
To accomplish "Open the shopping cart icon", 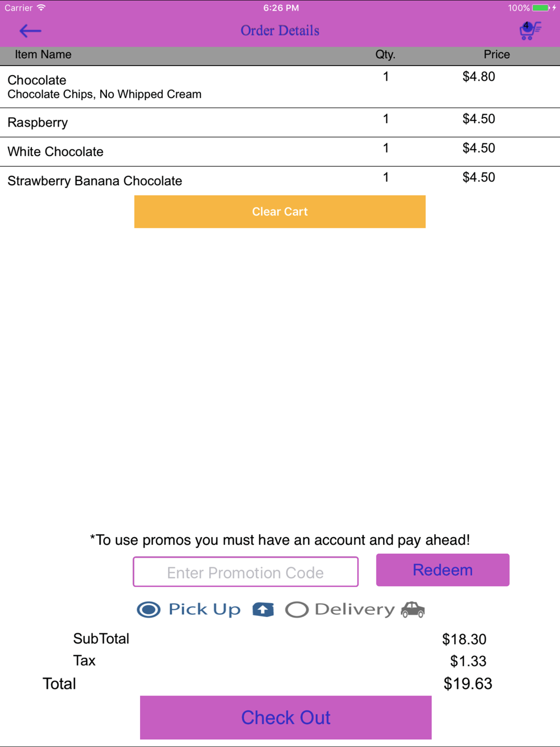I will (x=530, y=30).
